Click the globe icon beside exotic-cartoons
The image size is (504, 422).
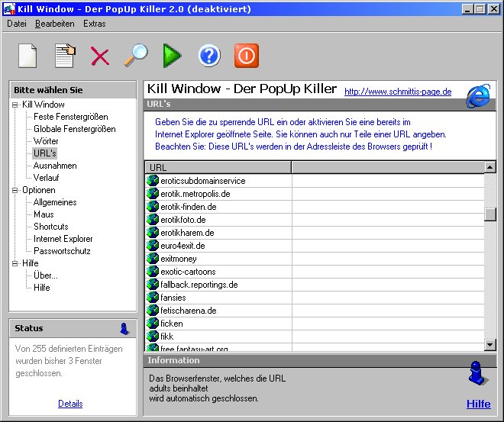pos(153,272)
